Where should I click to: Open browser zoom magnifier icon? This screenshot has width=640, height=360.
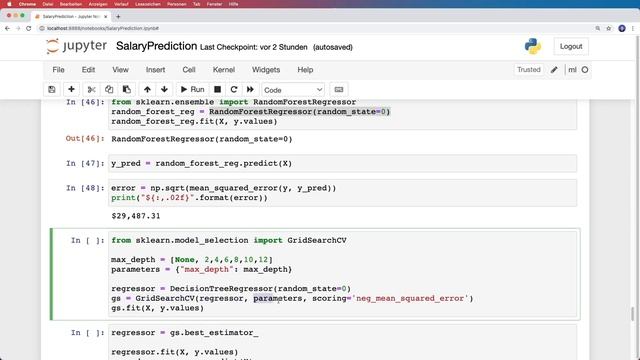point(598,28)
